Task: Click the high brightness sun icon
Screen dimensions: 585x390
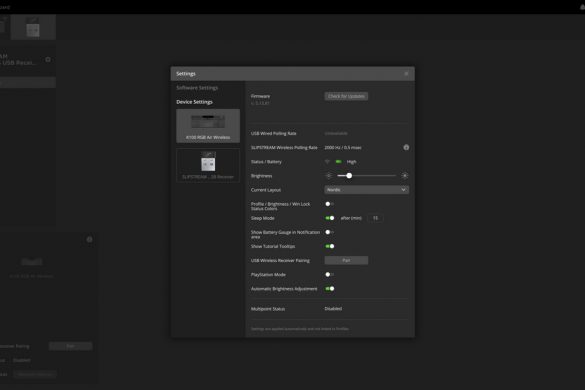Action: (405, 176)
